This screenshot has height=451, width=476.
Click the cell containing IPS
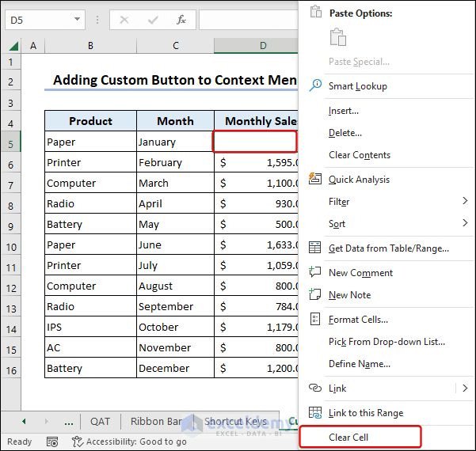click(x=90, y=327)
